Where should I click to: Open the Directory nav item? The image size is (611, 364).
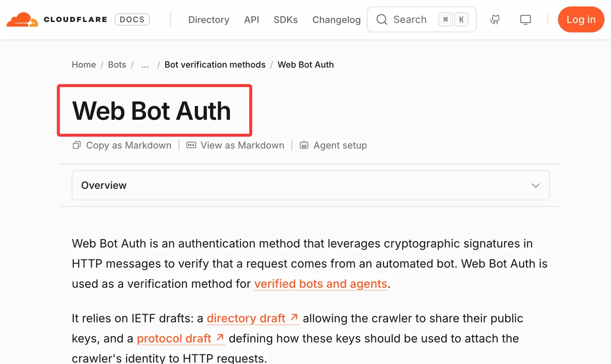pos(209,20)
